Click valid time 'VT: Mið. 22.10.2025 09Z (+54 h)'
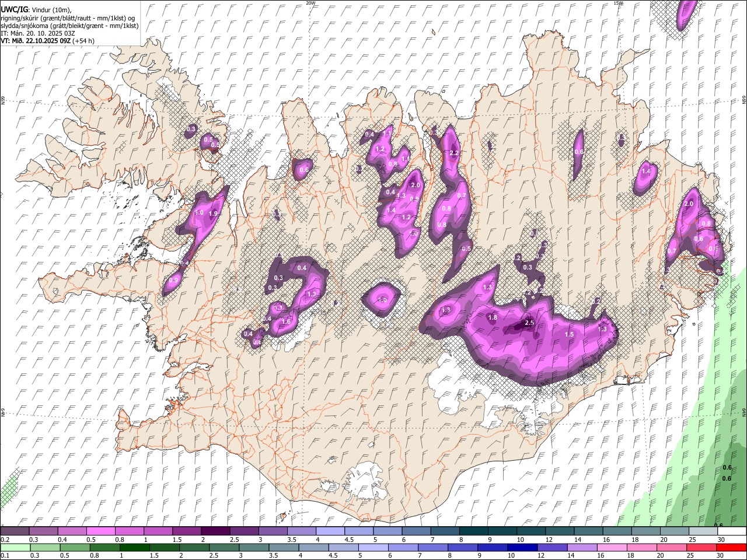 pos(47,41)
